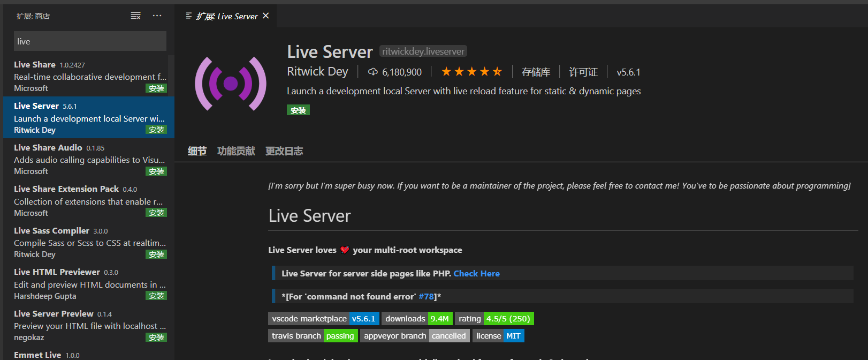The image size is (868, 360).
Task: Click the downloads 9.4M badge
Action: [417, 319]
